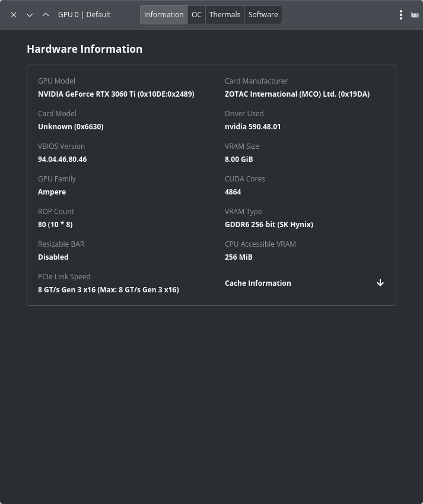Click the Cache Information row label
The image size is (423, 504).
tap(258, 283)
